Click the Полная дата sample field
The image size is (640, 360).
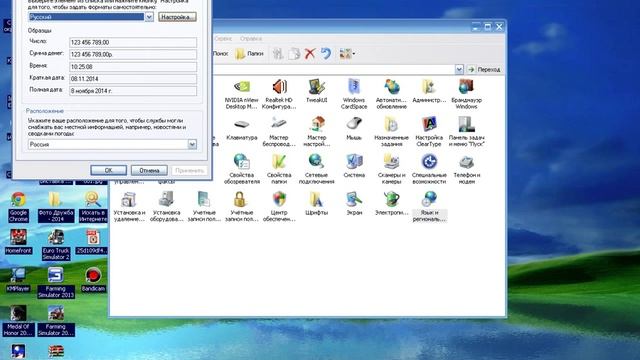coord(133,91)
